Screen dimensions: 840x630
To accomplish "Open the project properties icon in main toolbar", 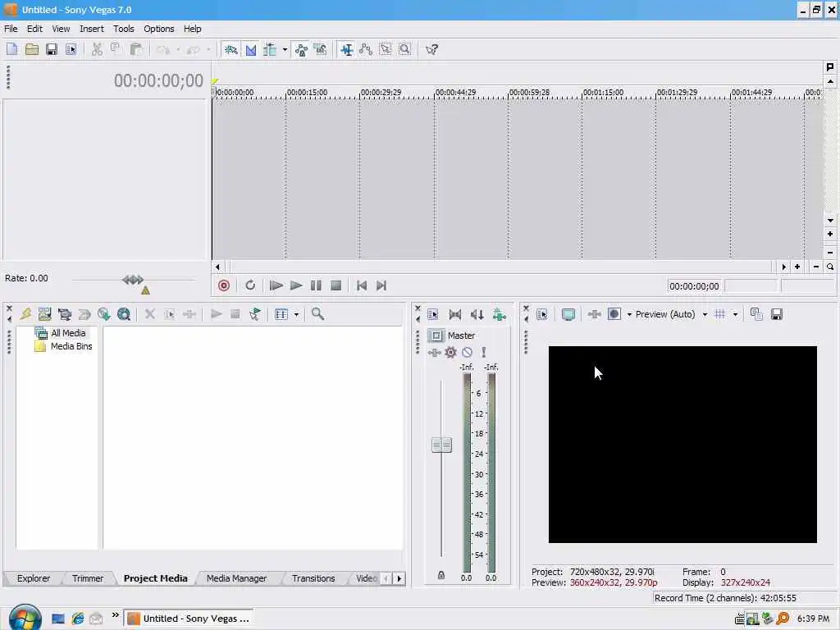I will (71, 50).
